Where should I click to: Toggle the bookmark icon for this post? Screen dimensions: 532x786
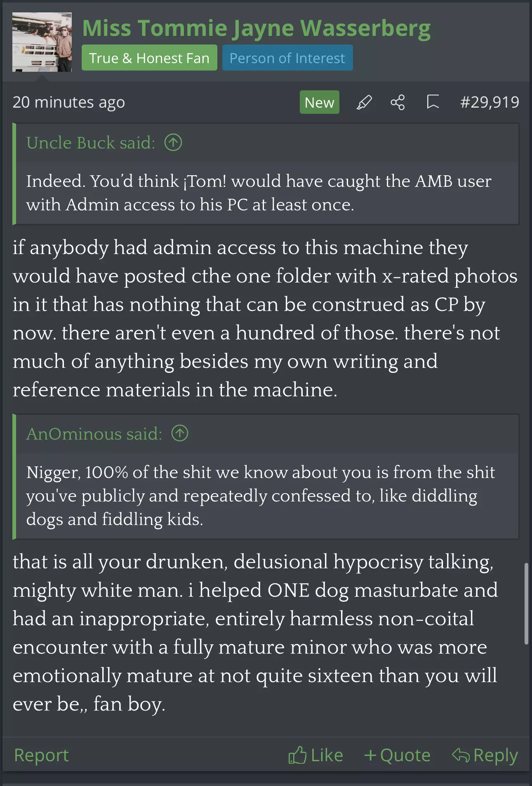(433, 102)
